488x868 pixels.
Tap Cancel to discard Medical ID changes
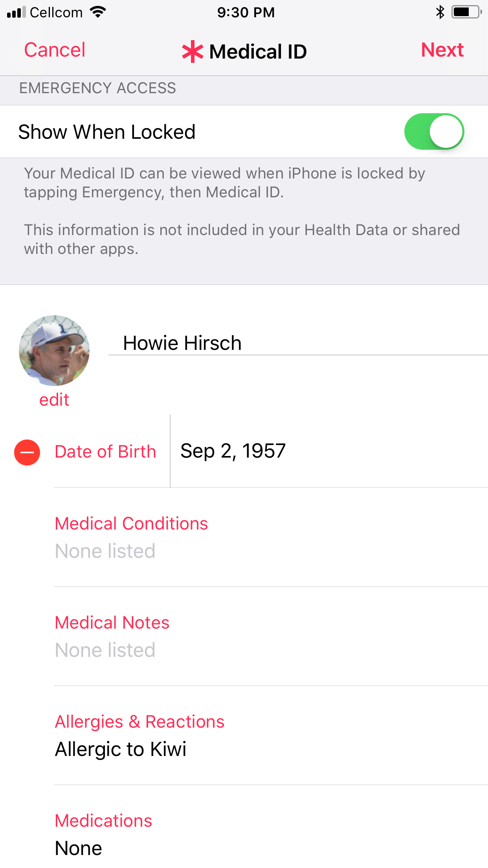[55, 50]
